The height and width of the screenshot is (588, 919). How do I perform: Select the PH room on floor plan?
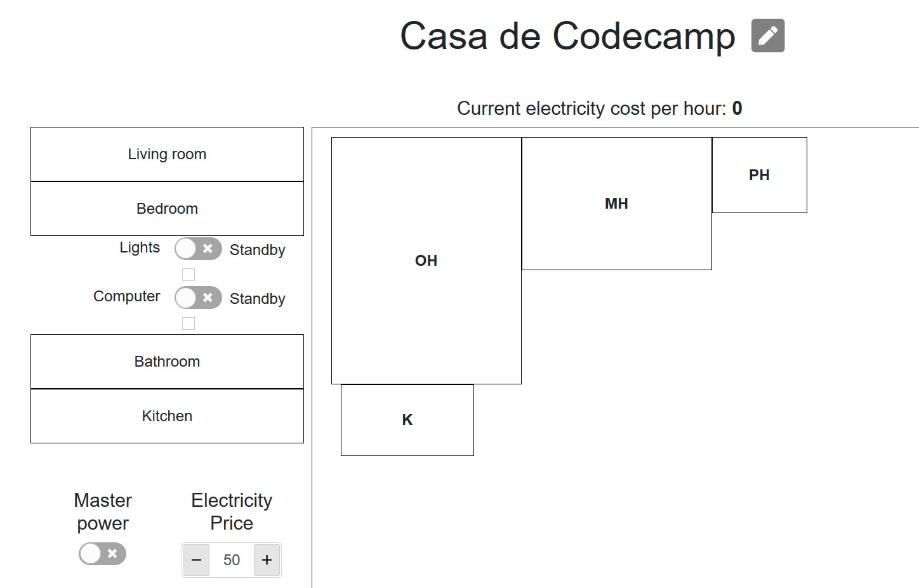click(760, 175)
